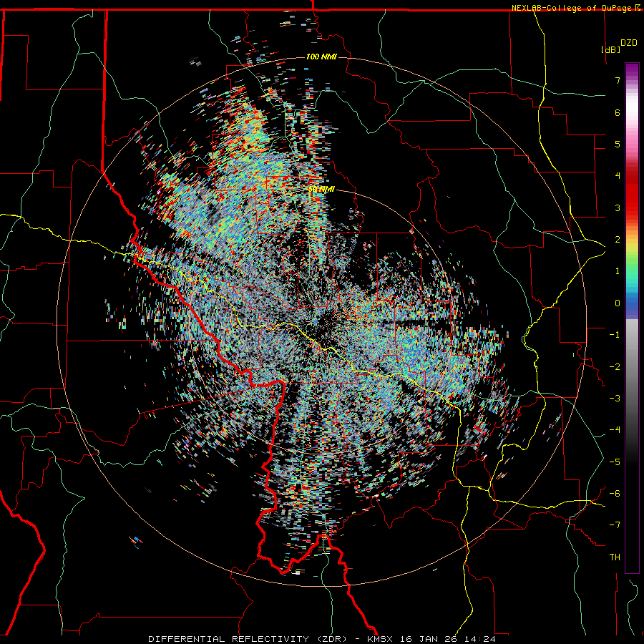Viewport: 644px width, 644px height.
Task: Click the positive 1 scale value
Action: tap(618, 271)
